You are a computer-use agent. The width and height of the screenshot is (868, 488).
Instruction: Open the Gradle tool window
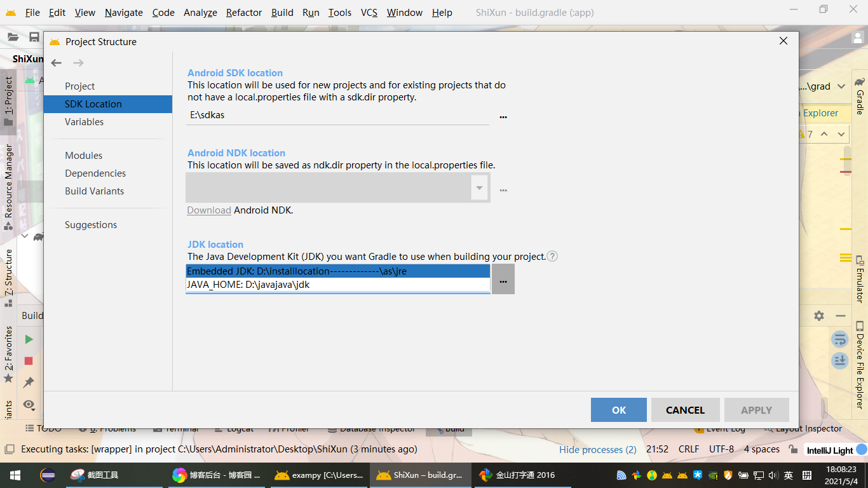coord(860,97)
